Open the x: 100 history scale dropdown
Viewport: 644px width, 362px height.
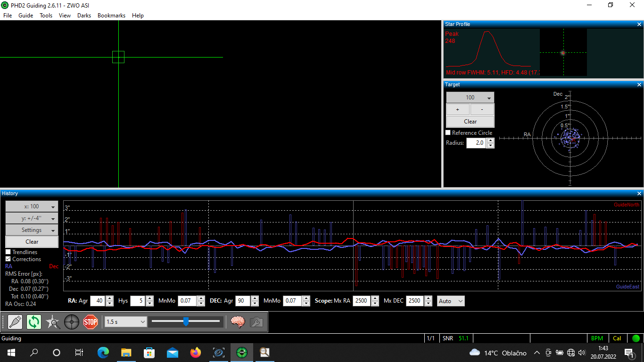(x=32, y=206)
